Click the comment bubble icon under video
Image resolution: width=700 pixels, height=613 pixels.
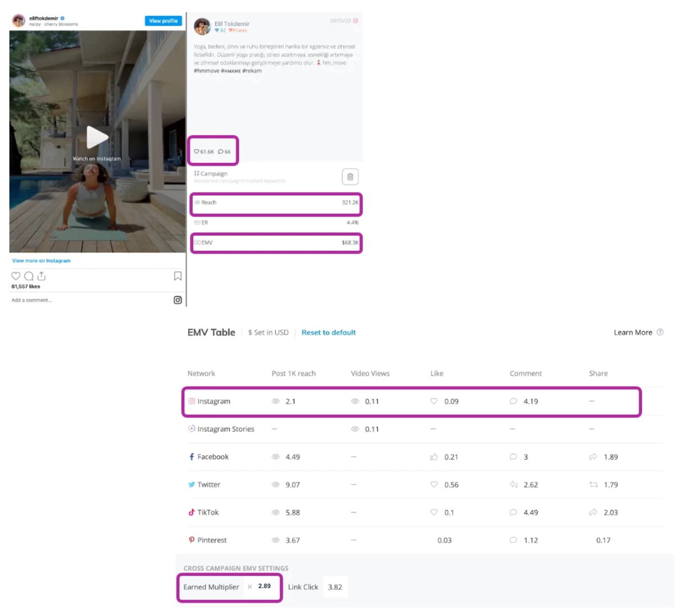[29, 276]
